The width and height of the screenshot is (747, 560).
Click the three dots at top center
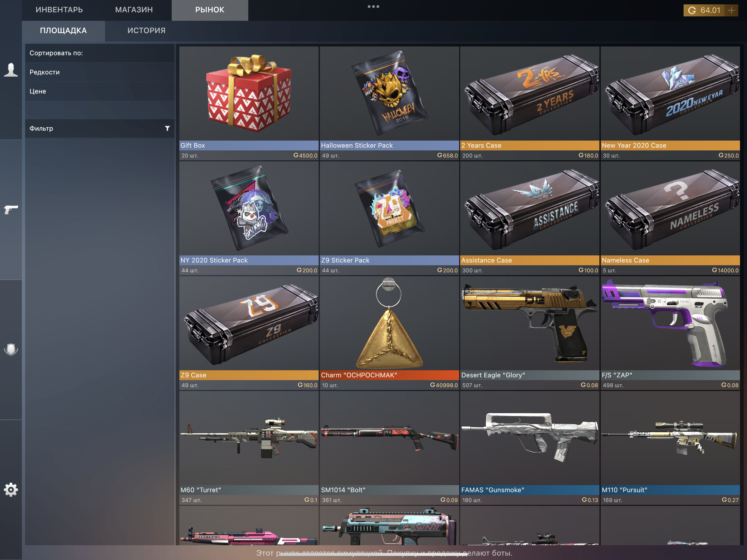tap(373, 6)
